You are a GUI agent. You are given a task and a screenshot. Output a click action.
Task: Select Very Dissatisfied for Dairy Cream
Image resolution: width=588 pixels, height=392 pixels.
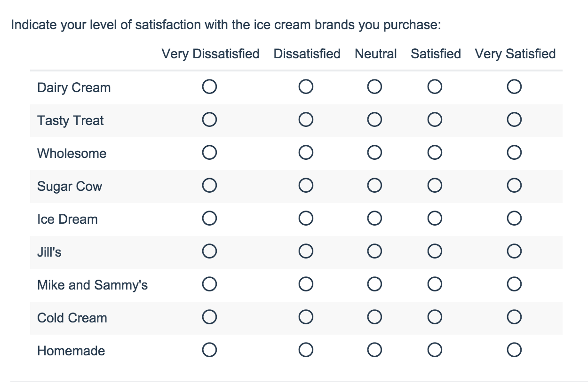[x=209, y=87]
